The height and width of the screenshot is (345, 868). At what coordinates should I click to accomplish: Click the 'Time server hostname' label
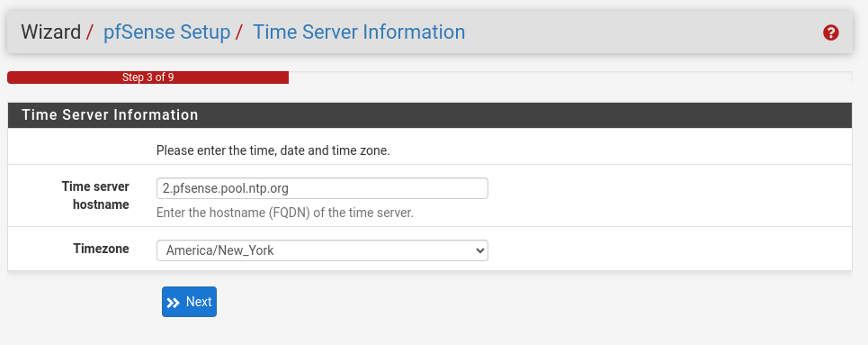pyautogui.click(x=95, y=195)
